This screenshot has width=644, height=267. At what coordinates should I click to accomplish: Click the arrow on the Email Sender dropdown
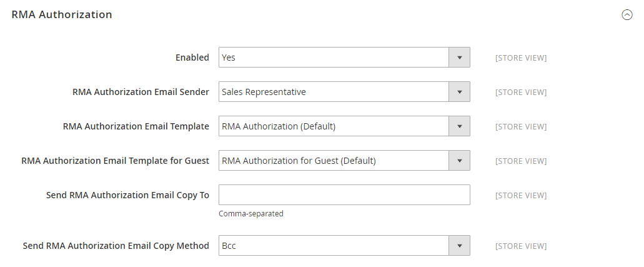459,92
